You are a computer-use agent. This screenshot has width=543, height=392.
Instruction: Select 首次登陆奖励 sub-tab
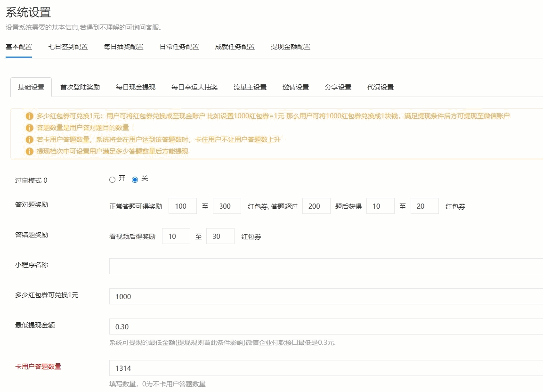[80, 87]
